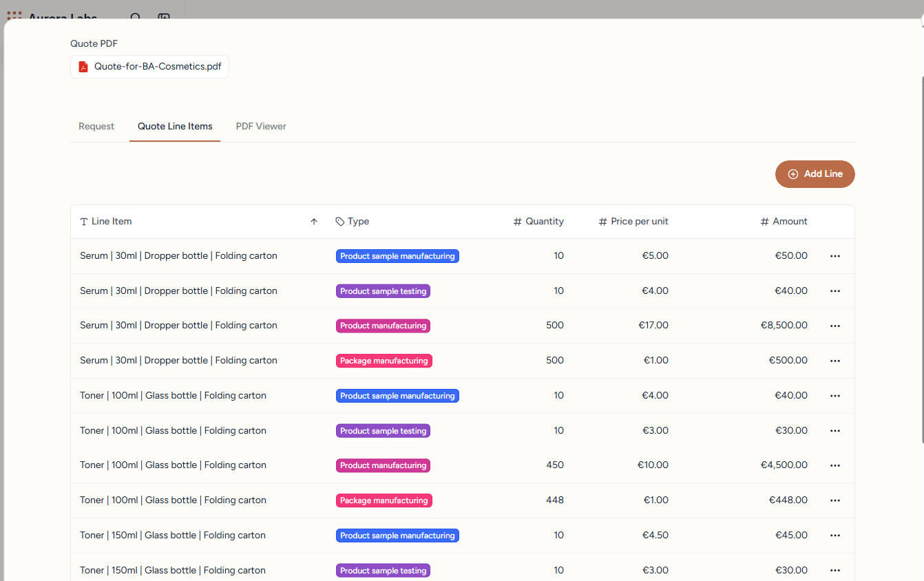Open row menu for the €50.00 line
This screenshot has height=581, width=924.
click(835, 256)
